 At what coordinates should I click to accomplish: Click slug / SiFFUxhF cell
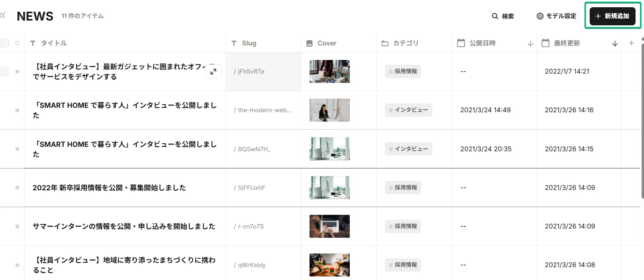click(x=263, y=188)
